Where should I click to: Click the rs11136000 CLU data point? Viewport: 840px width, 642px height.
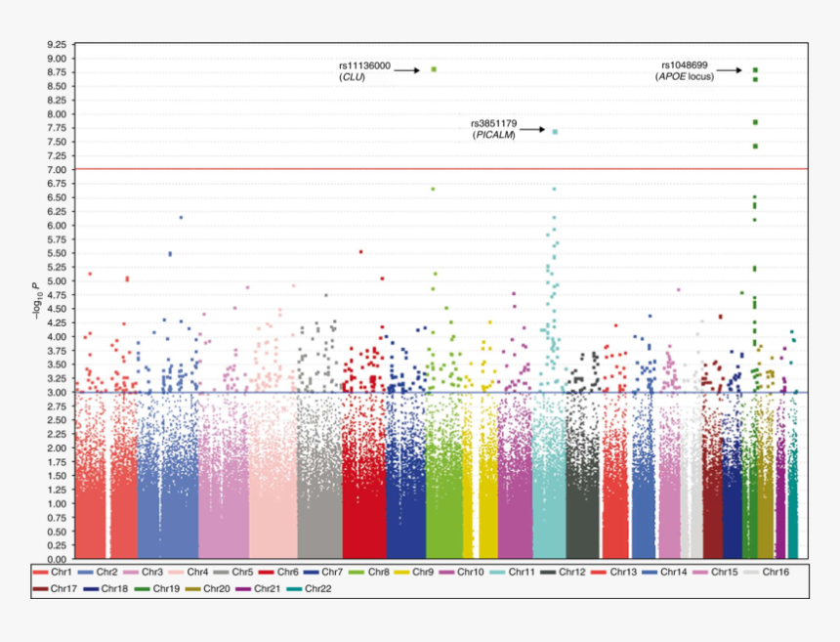point(433,69)
